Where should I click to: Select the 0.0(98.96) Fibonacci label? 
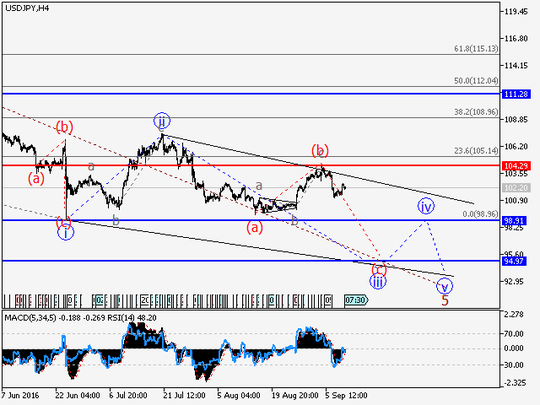pyautogui.click(x=480, y=214)
